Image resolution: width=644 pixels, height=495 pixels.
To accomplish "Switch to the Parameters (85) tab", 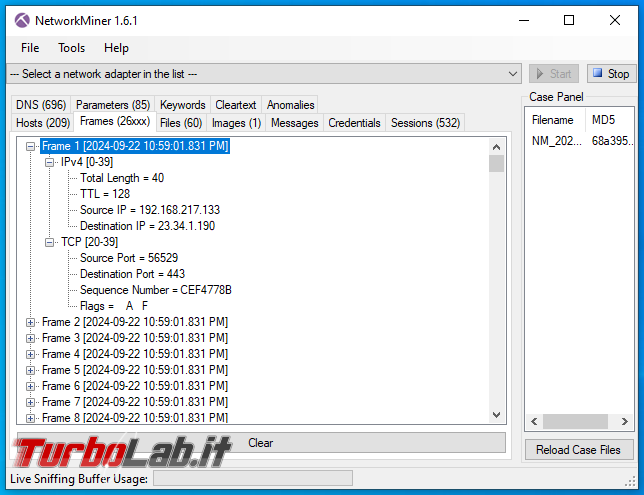I will (113, 105).
